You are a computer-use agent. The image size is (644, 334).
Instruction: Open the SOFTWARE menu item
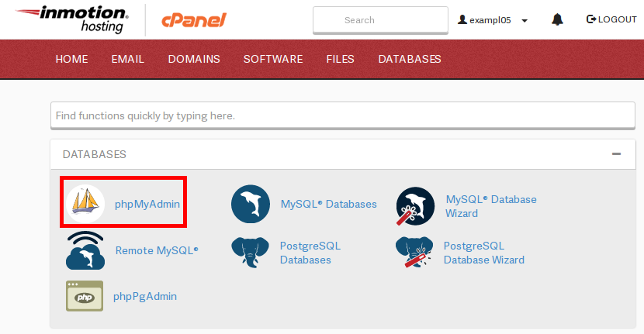[x=273, y=59]
